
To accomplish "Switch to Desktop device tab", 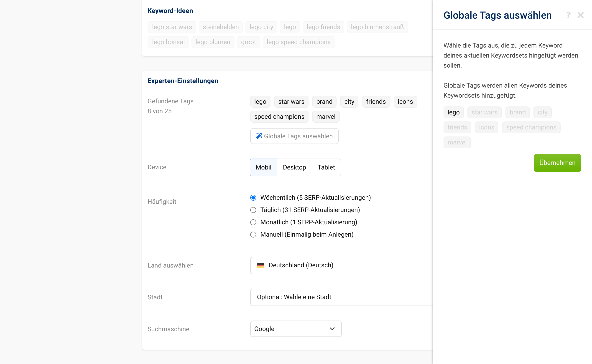I will pos(294,167).
